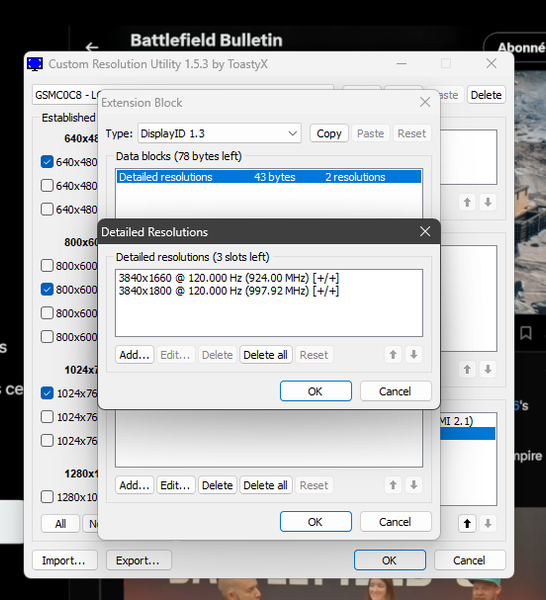This screenshot has height=600, width=546.
Task: Click the Export... button
Action: [x=139, y=560]
